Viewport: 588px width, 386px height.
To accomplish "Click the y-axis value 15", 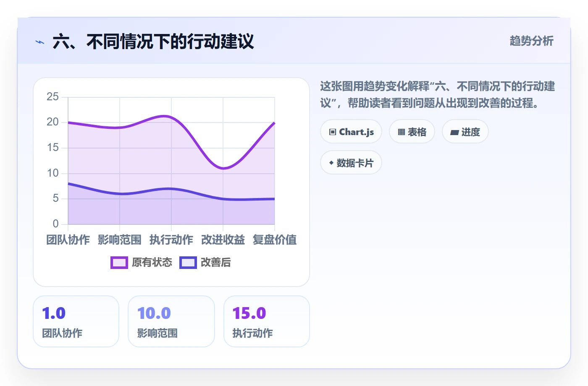I will click(x=53, y=148).
